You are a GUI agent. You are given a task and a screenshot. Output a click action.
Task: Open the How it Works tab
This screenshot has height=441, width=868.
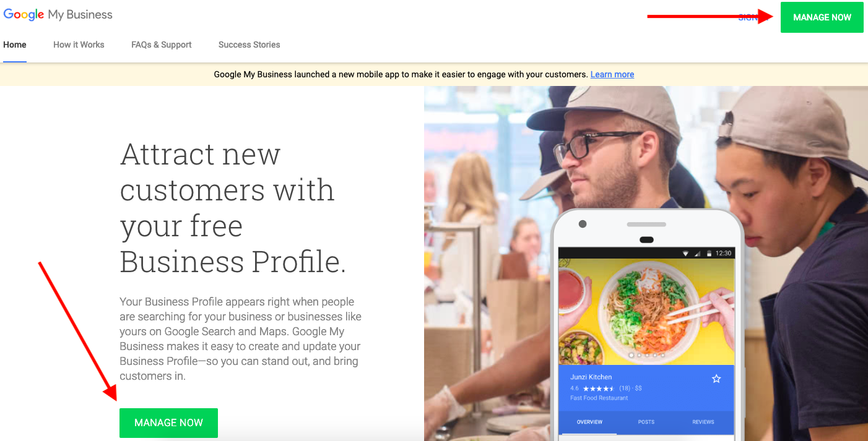point(79,45)
